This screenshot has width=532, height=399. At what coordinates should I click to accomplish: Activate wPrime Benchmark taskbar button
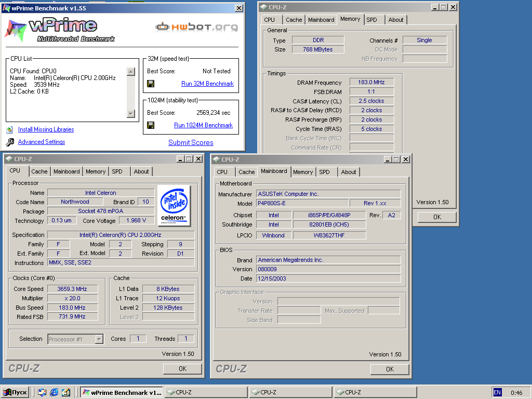(x=122, y=392)
